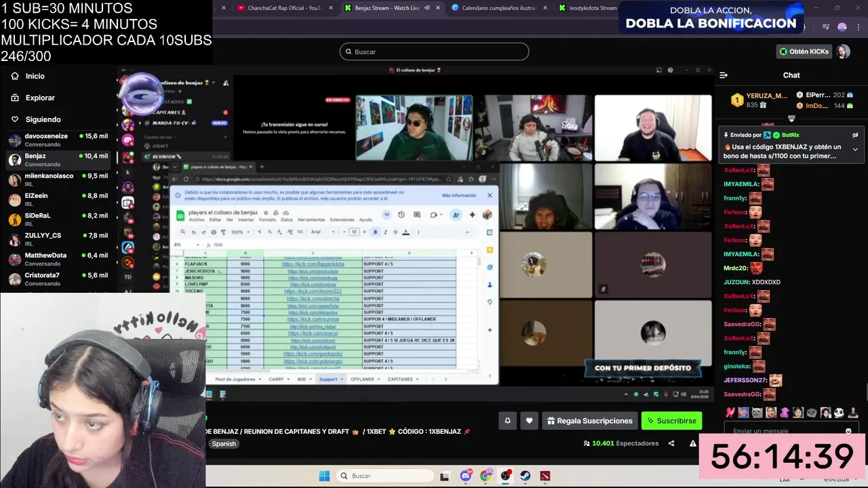This screenshot has width=868, height=488.
Task: Click the Spanish language tag
Action: pos(224,444)
